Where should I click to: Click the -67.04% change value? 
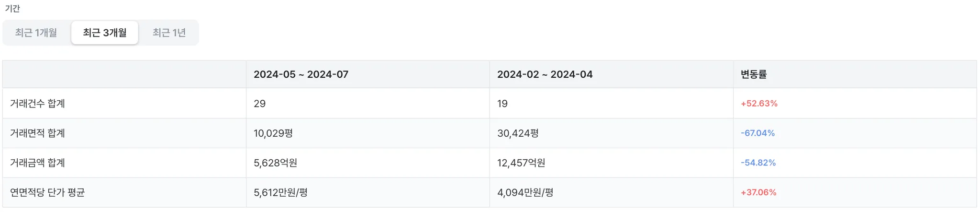coord(757,133)
